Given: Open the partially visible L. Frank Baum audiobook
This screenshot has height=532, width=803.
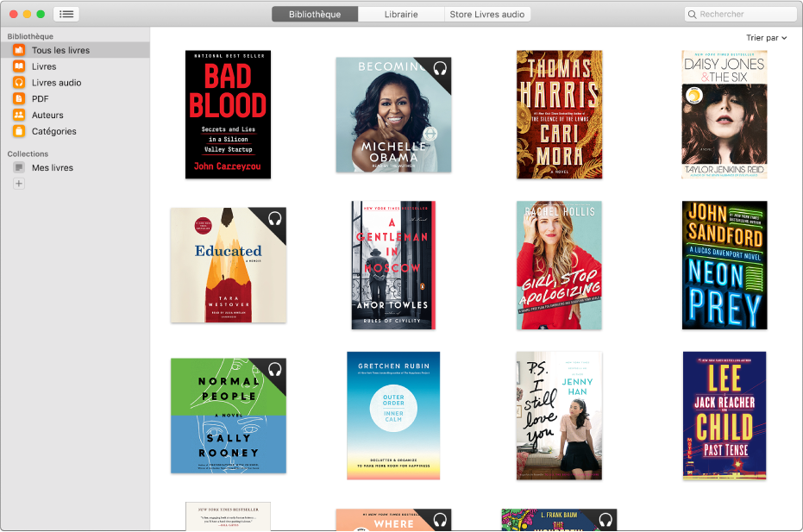Looking at the screenshot, I should tap(559, 520).
